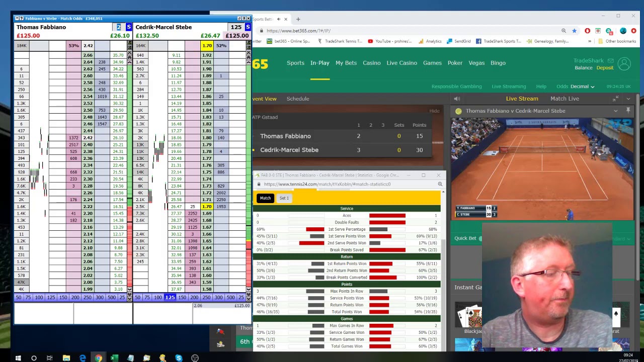Open the Bingo section

tap(498, 63)
